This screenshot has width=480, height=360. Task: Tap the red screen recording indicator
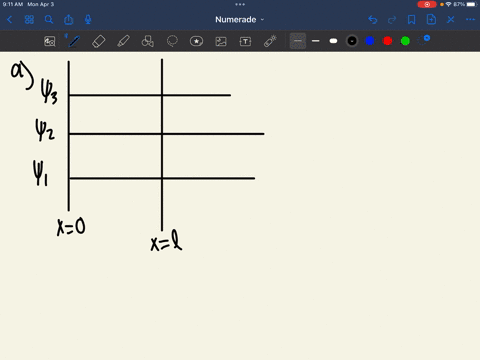click(x=427, y=4)
